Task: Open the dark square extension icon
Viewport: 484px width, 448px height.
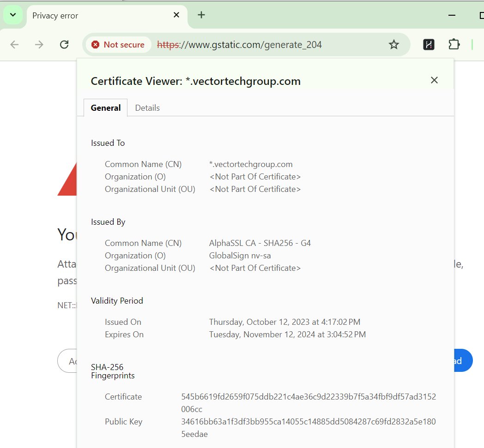Action: tap(429, 45)
